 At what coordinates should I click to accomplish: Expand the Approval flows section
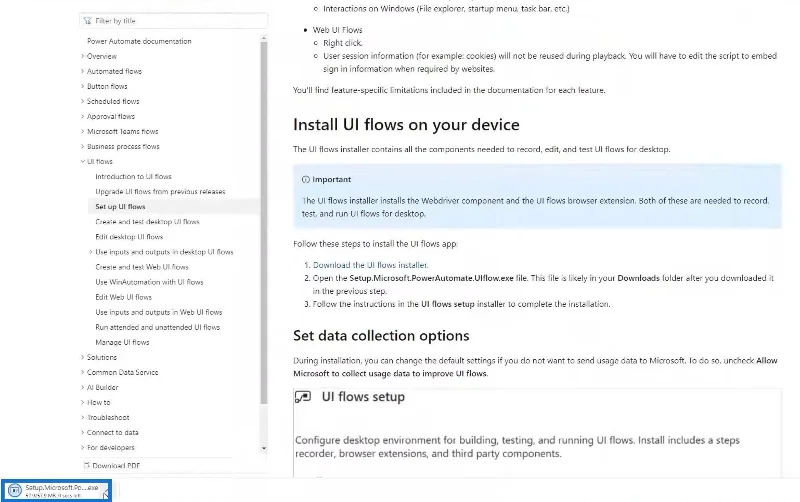111,116
